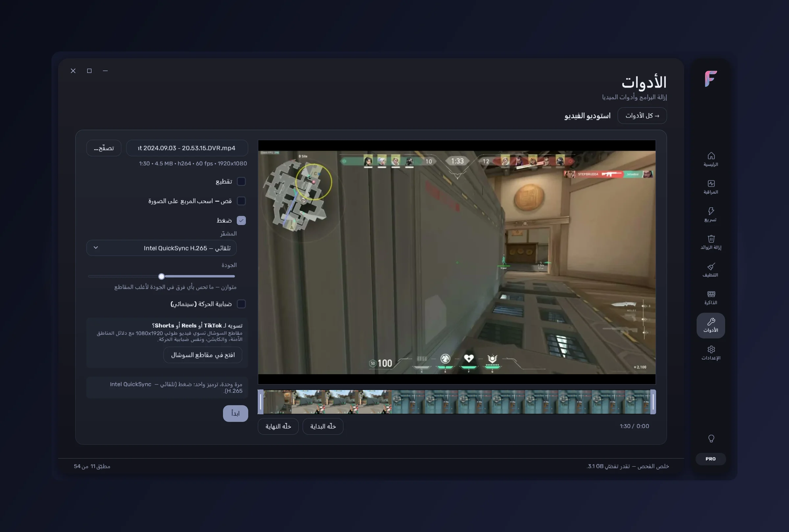Screen dimensions: 789x532
Task: Click the متوازن quality description text
Action: tap(175, 287)
